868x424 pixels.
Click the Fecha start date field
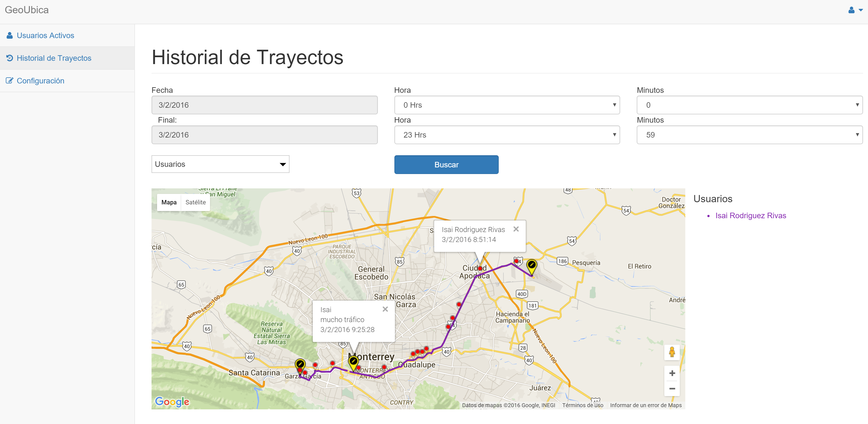tap(264, 105)
